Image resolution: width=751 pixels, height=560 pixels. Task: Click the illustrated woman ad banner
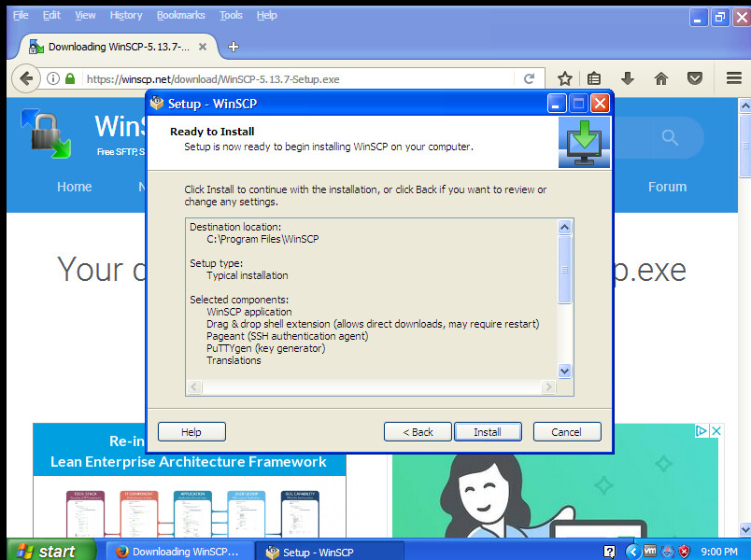coord(555,480)
